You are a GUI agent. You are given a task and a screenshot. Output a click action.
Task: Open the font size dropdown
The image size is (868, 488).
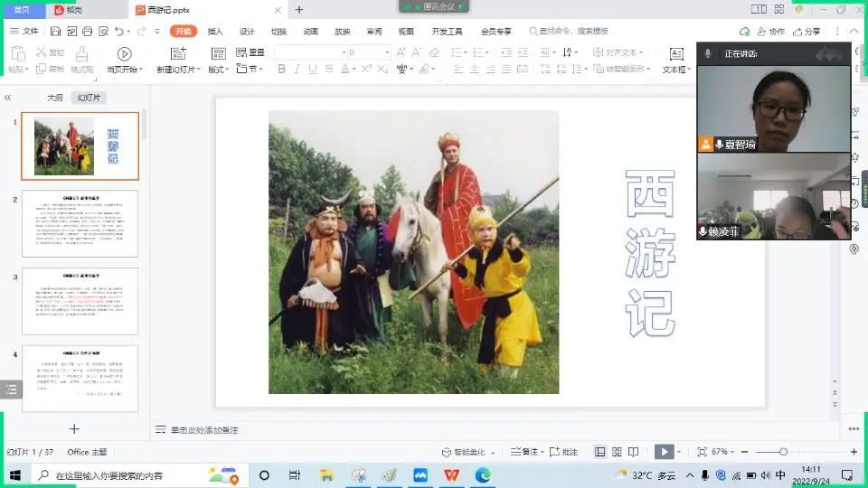coord(387,52)
